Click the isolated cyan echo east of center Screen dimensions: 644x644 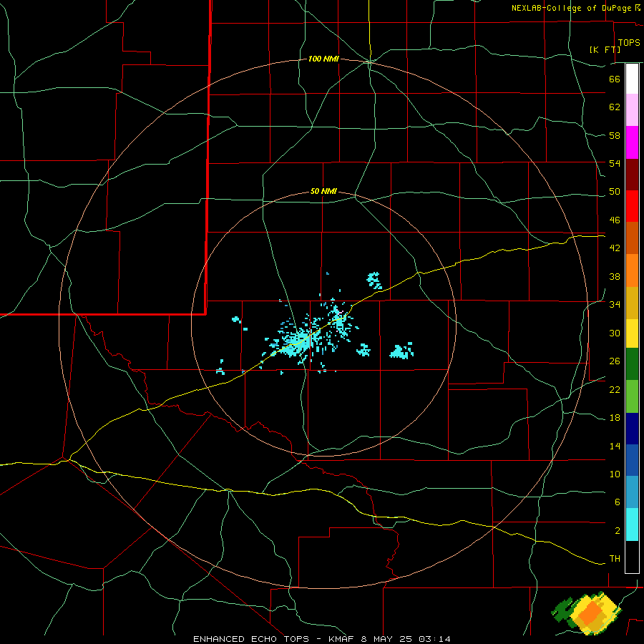pos(401,351)
